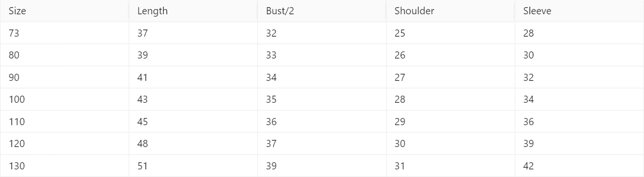The width and height of the screenshot is (644, 177).
Task: Click the size 73 cell
Action: (64, 33)
